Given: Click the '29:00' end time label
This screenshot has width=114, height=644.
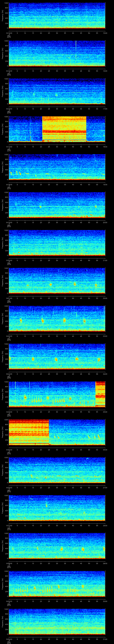Looking at the screenshot, I should (105, 563).
